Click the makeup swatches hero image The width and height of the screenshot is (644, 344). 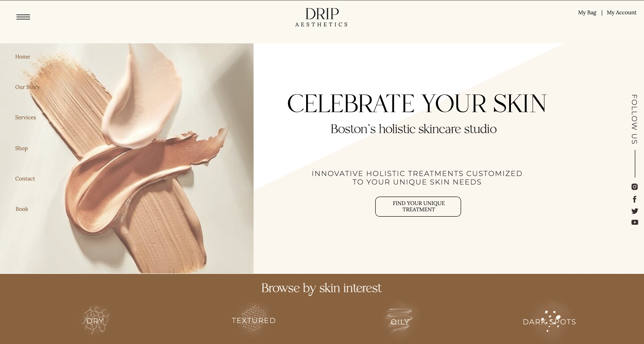127,158
